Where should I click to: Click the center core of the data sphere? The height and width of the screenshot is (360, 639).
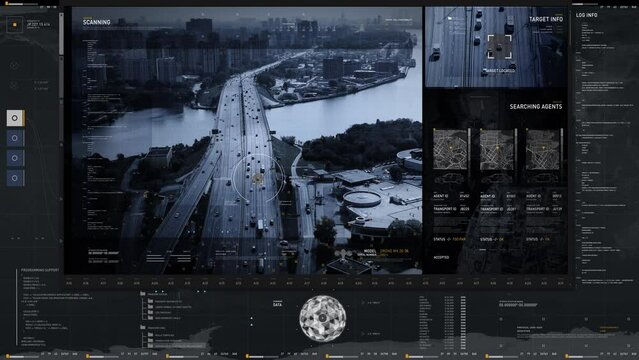[x=322, y=318]
